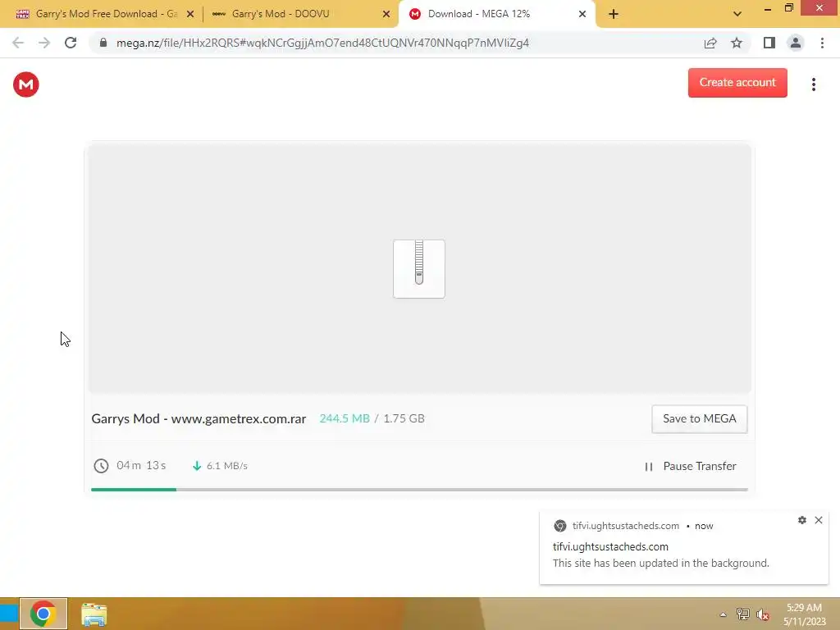Click the Save to MEGA button
The width and height of the screenshot is (840, 630).
point(700,419)
